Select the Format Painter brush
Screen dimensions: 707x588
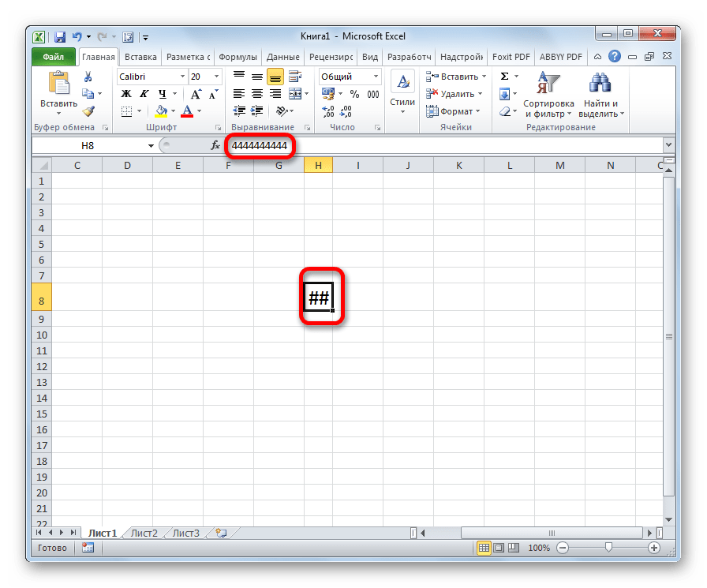(88, 111)
